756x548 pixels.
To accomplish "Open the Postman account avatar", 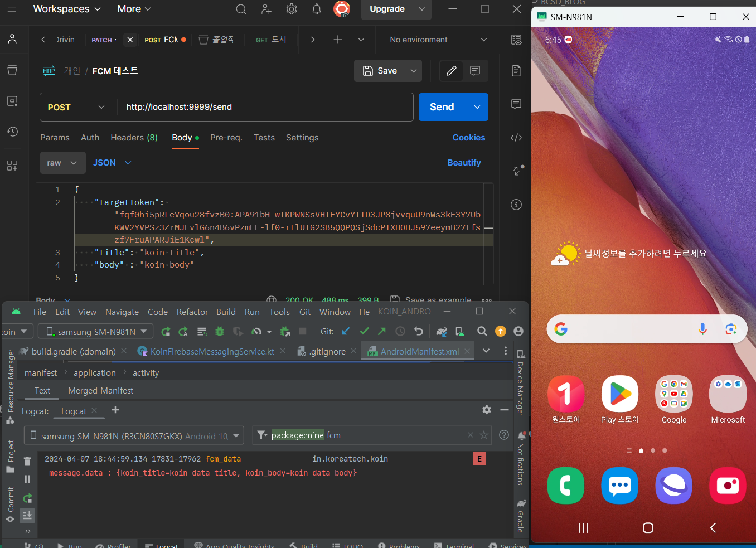I will click(x=342, y=9).
